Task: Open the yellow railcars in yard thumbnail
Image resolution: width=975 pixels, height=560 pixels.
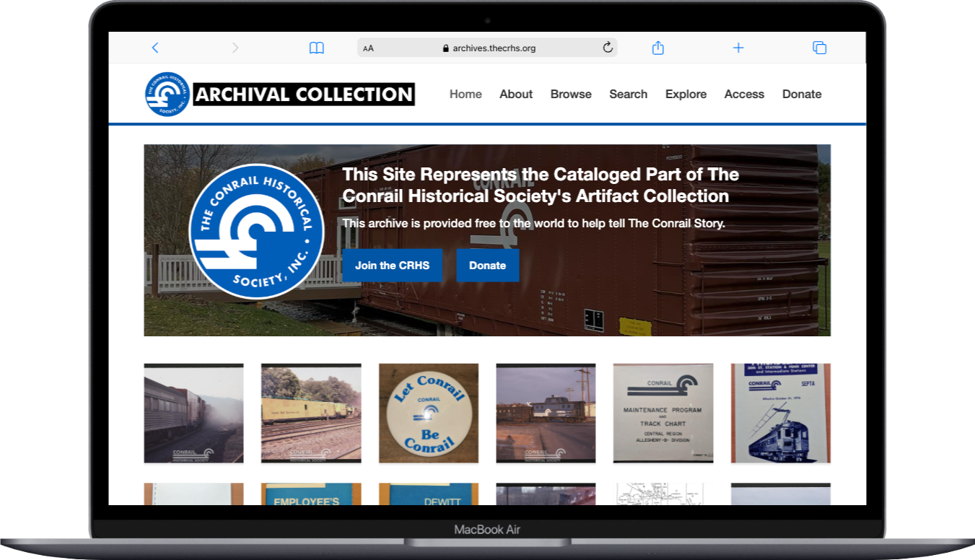Action: coord(311,413)
